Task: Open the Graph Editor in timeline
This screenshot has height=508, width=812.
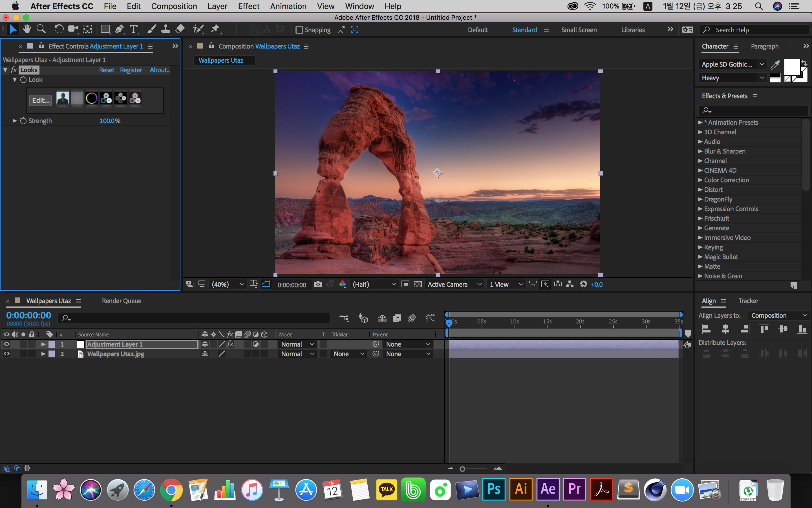Action: pos(431,318)
